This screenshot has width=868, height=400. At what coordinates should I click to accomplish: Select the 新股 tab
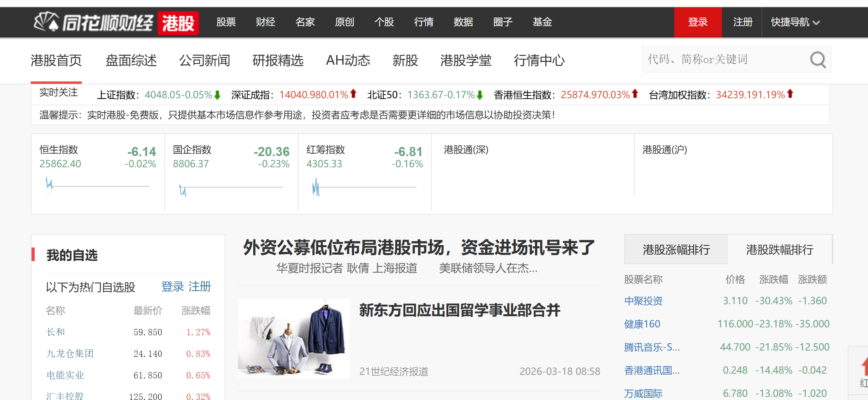pyautogui.click(x=405, y=60)
